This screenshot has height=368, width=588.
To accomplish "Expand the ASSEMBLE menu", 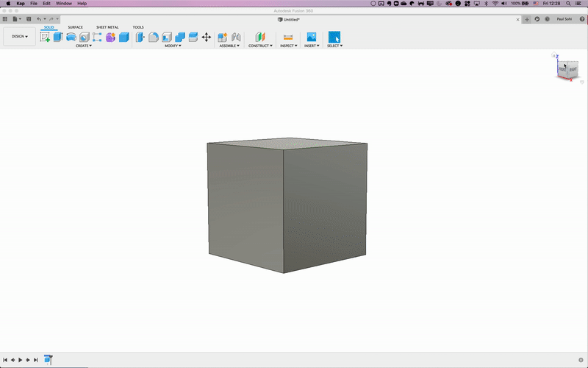I will pyautogui.click(x=229, y=46).
